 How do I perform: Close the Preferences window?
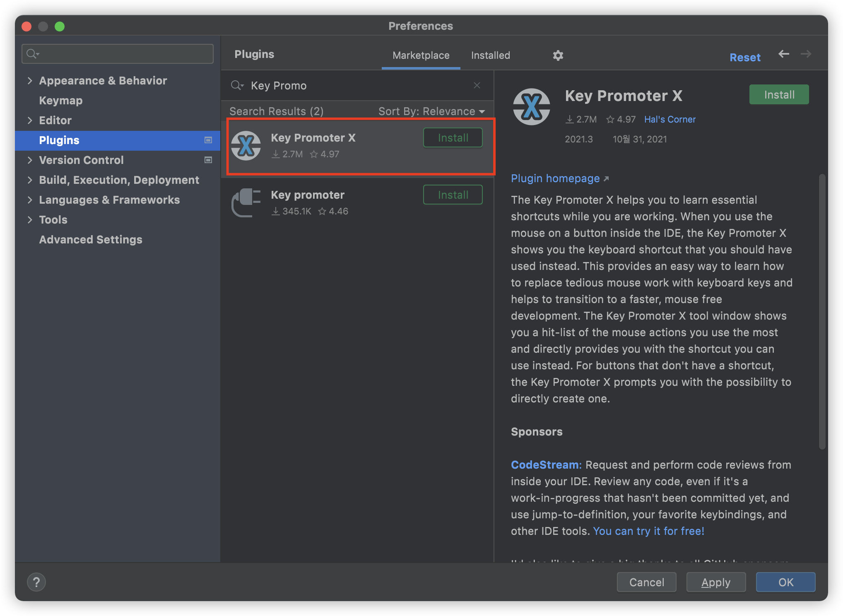coord(26,26)
